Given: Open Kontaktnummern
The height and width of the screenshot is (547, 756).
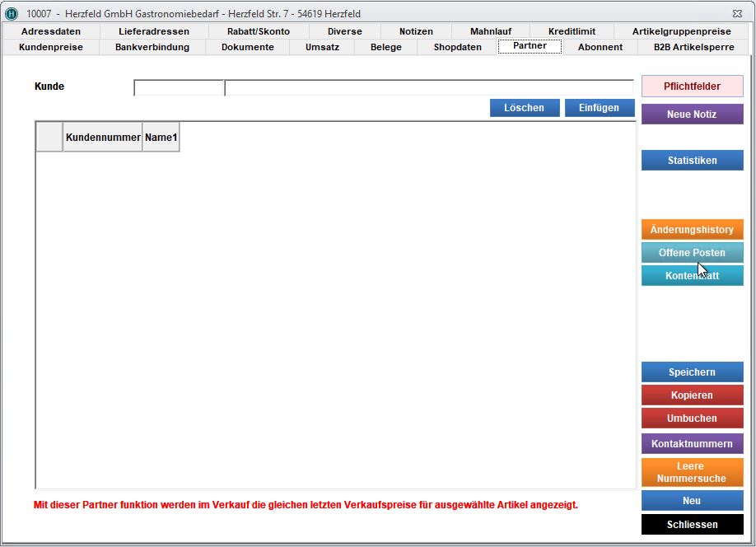Looking at the screenshot, I should coord(692,444).
